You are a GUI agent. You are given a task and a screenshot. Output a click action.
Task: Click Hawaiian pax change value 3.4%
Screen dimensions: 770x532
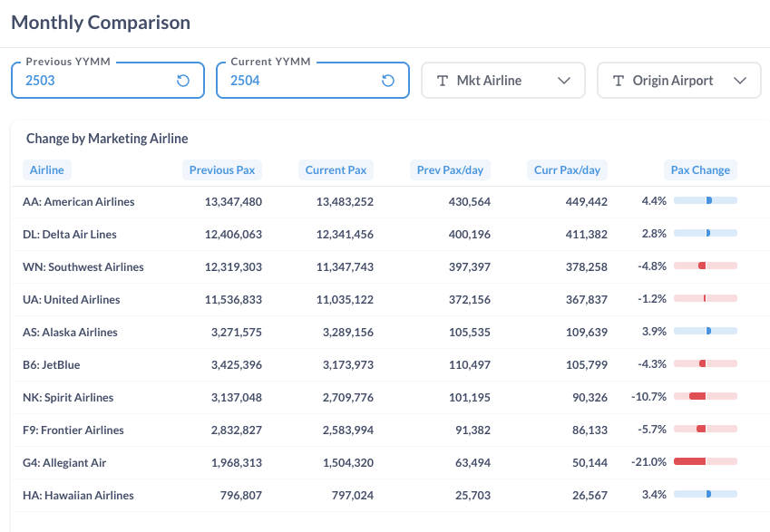click(x=654, y=494)
